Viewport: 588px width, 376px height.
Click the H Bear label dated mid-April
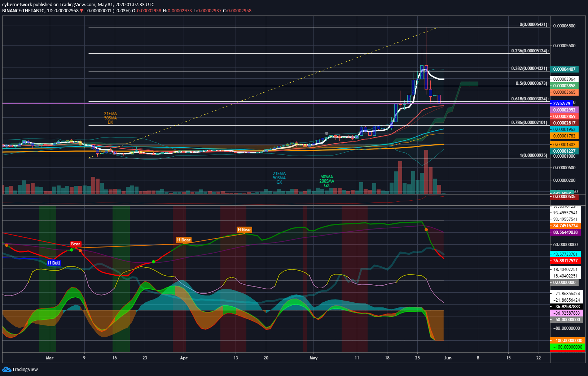(x=244, y=229)
